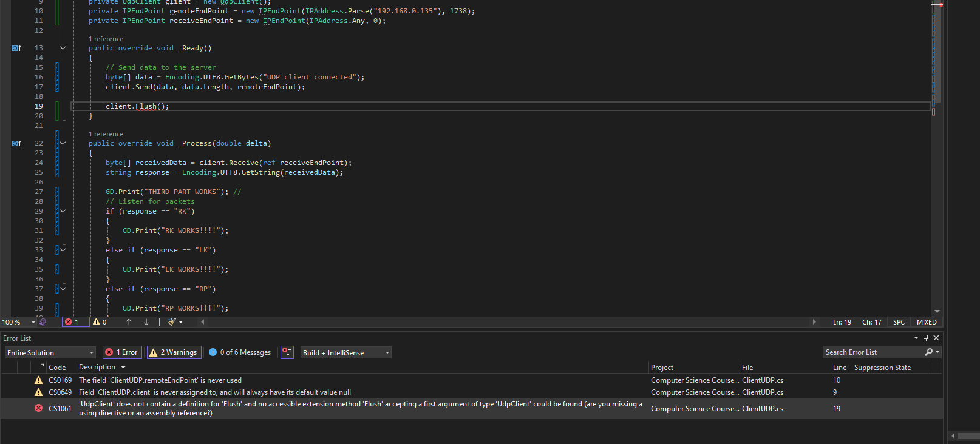Click the magnifier icon in Search Error List
The width and height of the screenshot is (980, 444).
point(928,352)
